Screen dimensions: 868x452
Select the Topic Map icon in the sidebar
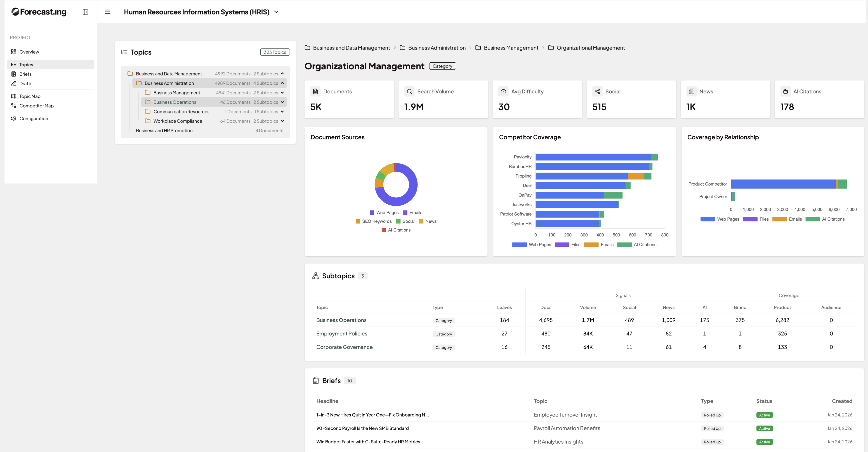click(x=14, y=96)
